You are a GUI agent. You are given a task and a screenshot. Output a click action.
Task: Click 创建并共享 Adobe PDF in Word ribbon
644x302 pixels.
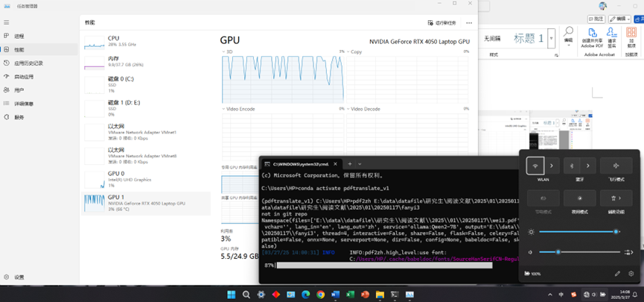(x=592, y=37)
